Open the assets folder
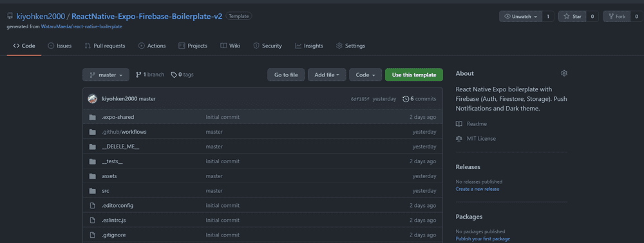The height and width of the screenshot is (243, 644). (109, 176)
